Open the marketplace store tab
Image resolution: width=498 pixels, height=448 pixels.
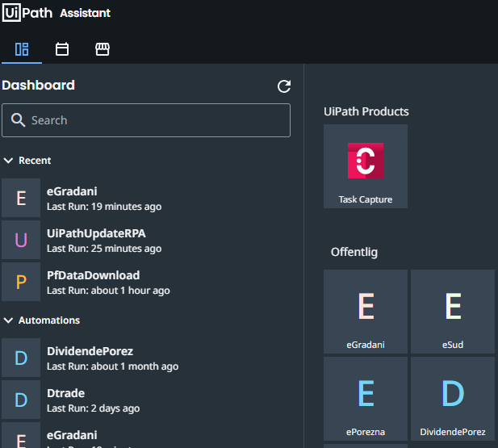(103, 49)
